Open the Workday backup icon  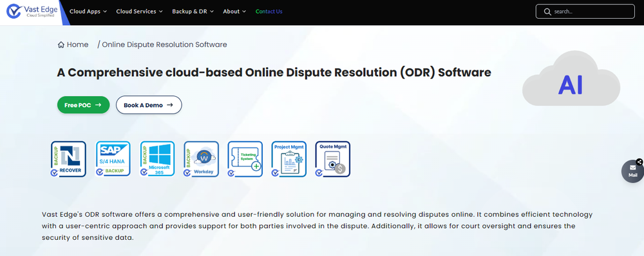[x=201, y=159]
